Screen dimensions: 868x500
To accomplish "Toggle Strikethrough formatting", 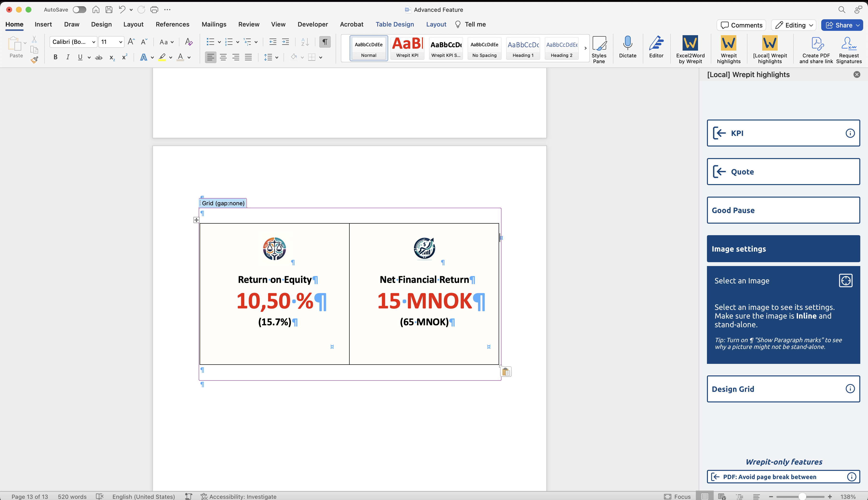I will click(99, 57).
